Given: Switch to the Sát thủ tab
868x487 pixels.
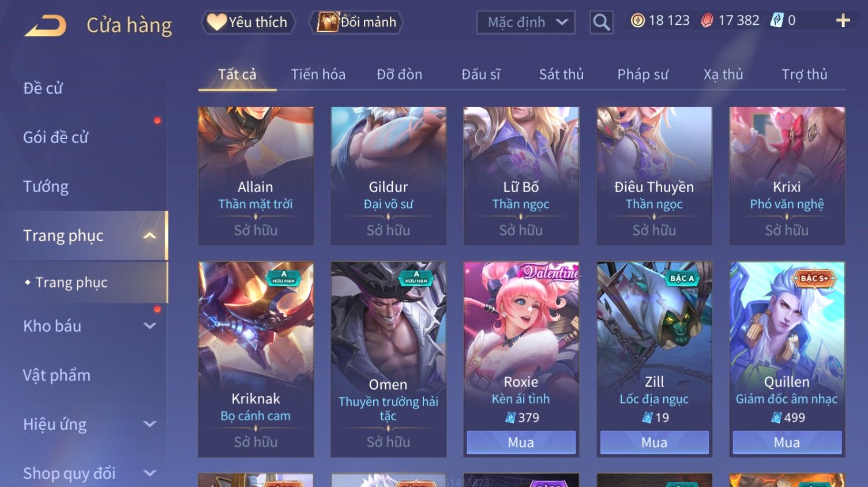Looking at the screenshot, I should [561, 74].
